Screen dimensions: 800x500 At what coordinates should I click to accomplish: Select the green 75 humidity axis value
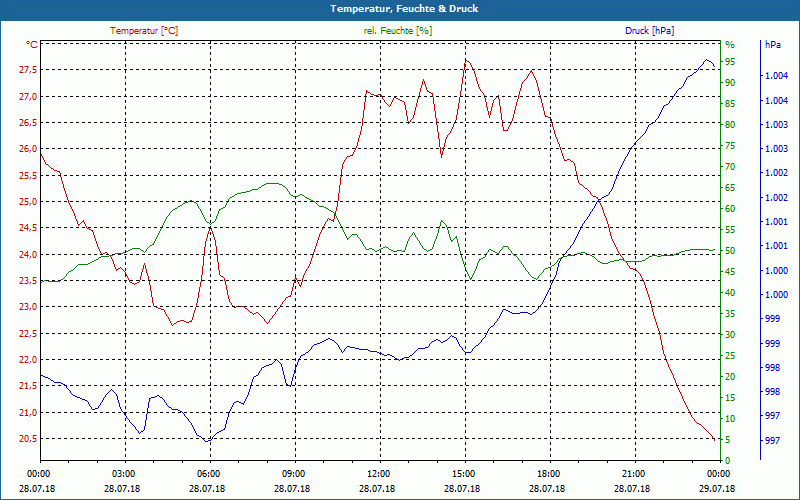(x=730, y=146)
